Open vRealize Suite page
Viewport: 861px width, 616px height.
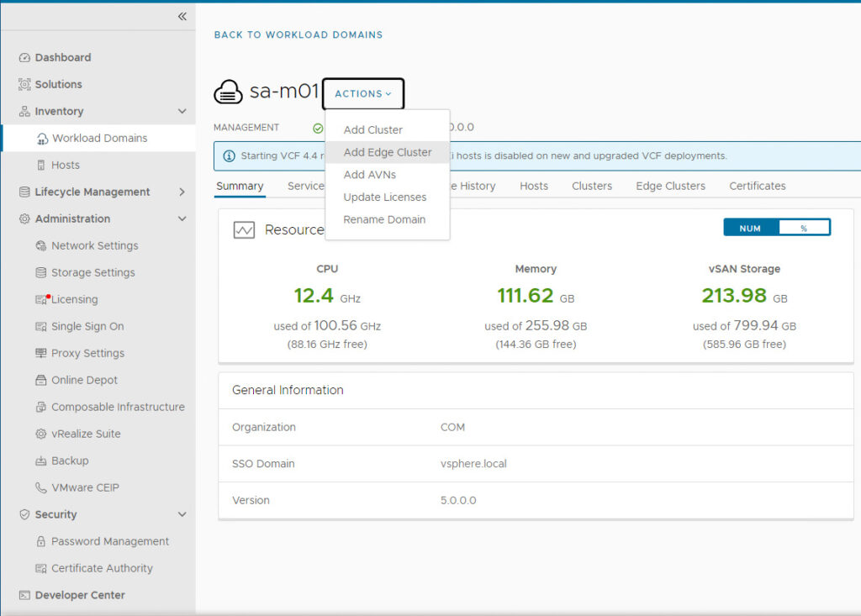(x=86, y=434)
